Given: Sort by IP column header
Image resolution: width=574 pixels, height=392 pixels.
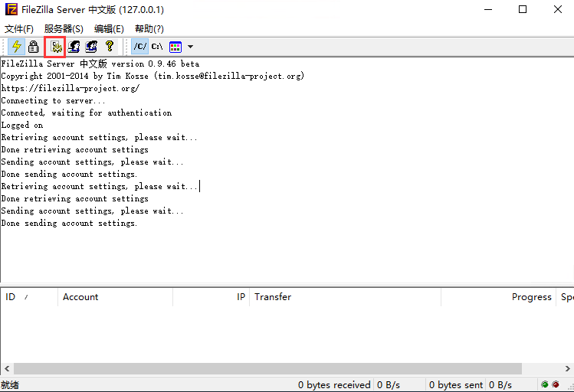Looking at the screenshot, I should (212, 297).
